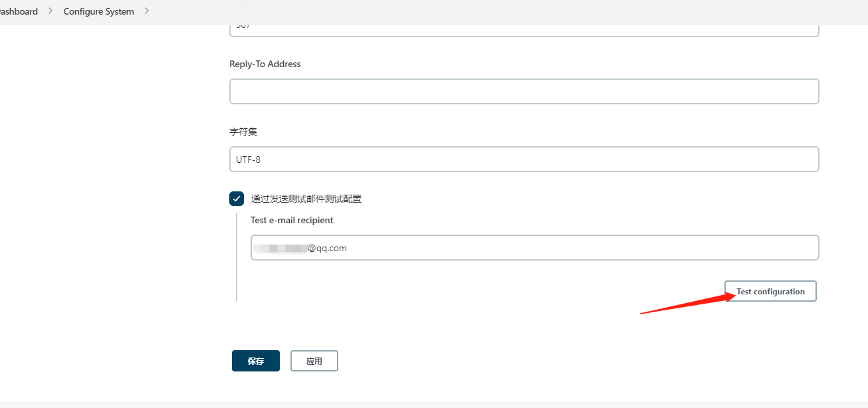Click the 字符集 field containing UTF-8
Screen dimensions: 868x408
click(x=524, y=159)
